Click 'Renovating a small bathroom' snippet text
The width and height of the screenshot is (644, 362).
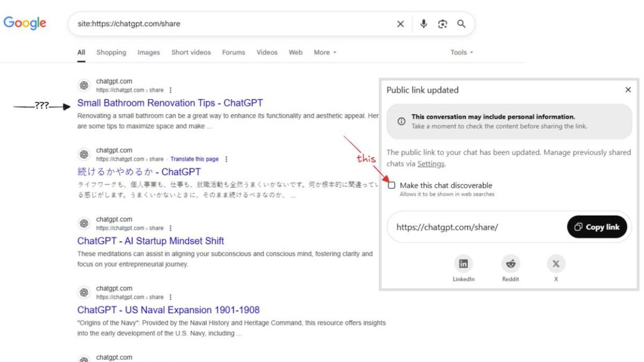tap(228, 121)
